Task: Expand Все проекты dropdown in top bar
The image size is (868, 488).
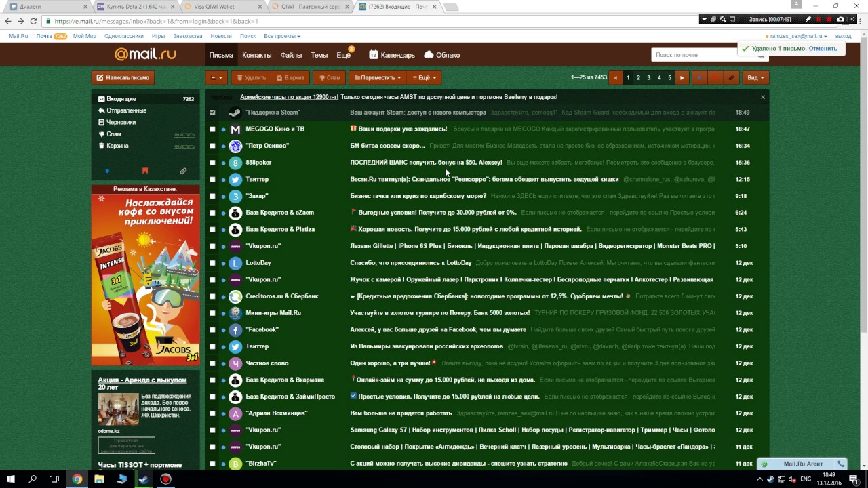Action: pos(282,36)
